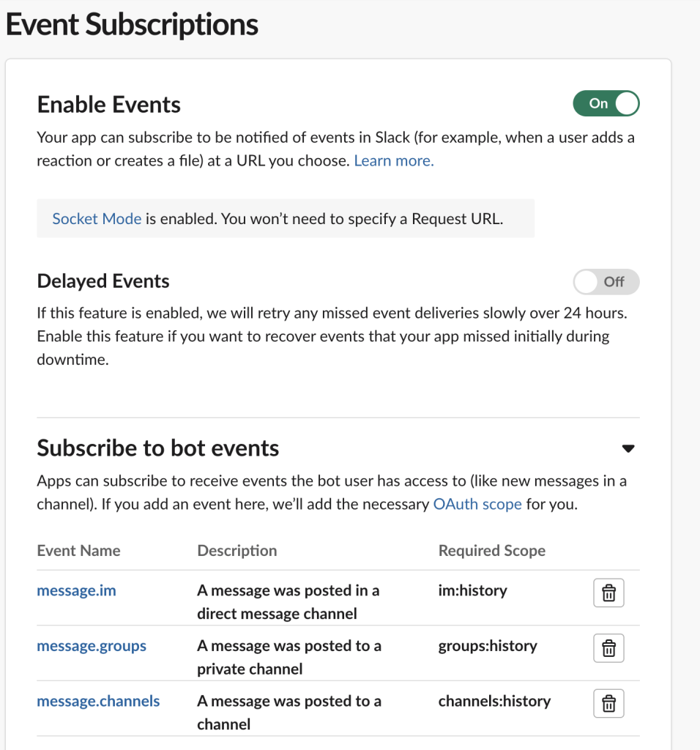
Task: Select the channels:history scope text
Action: pos(494,701)
